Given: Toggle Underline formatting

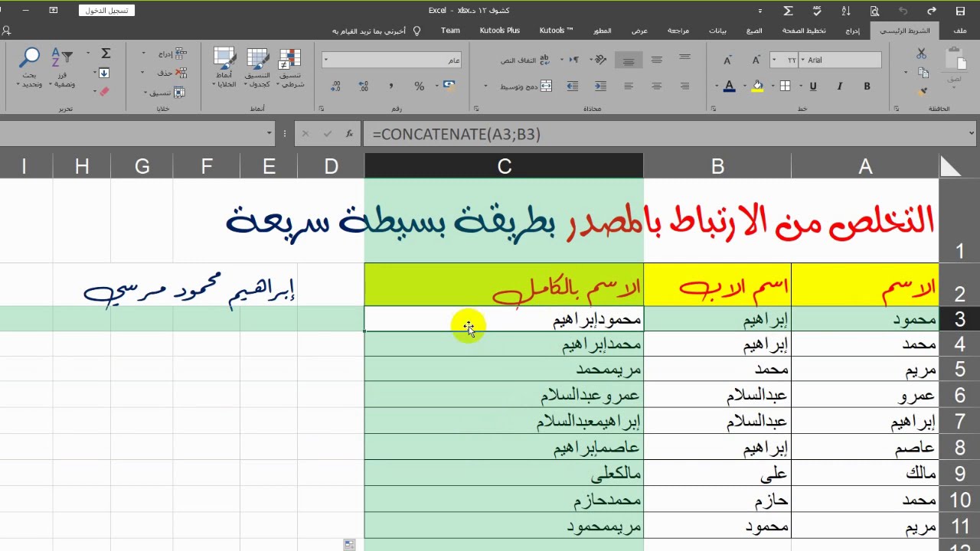Looking at the screenshot, I should [813, 86].
